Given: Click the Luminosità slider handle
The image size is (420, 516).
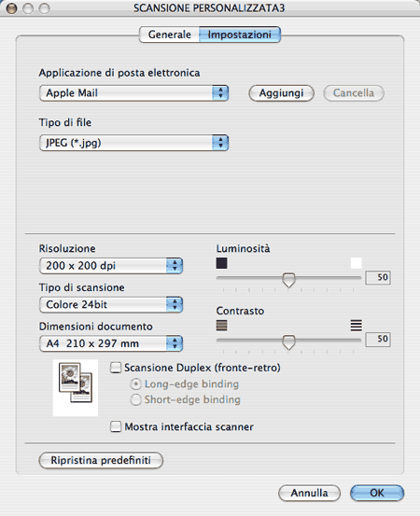Looking at the screenshot, I should coord(289,280).
